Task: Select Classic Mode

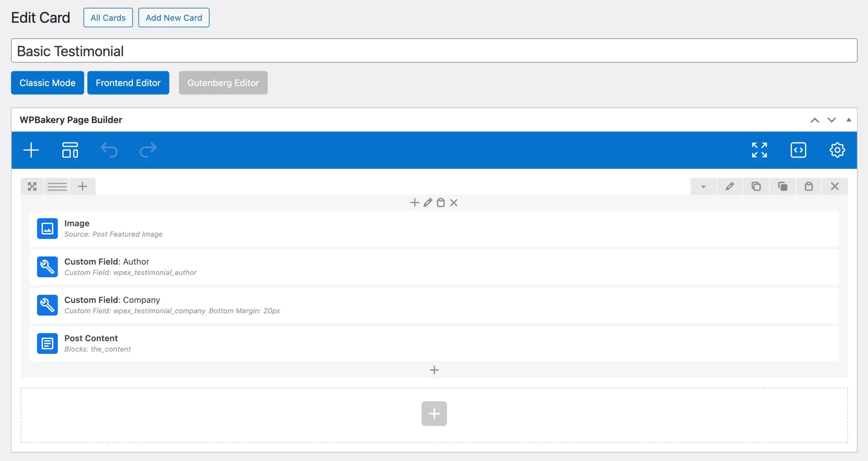Action: tap(47, 83)
